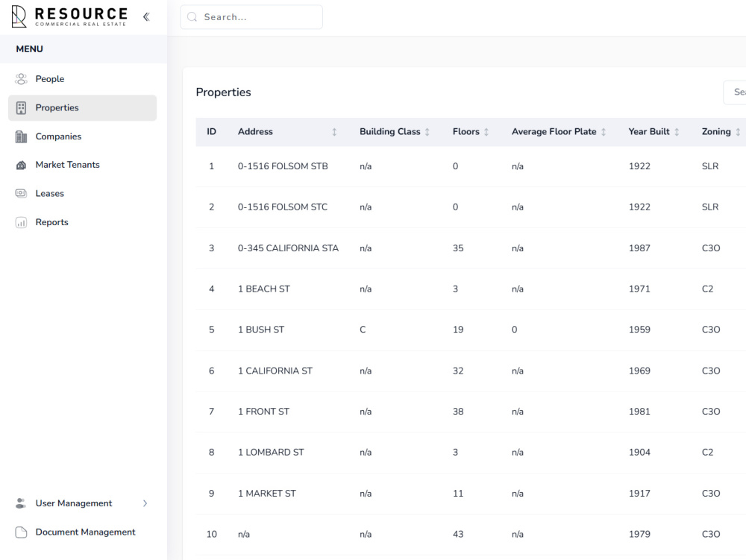The width and height of the screenshot is (746, 560).
Task: Collapse the sidebar with double-chevron
Action: (146, 17)
